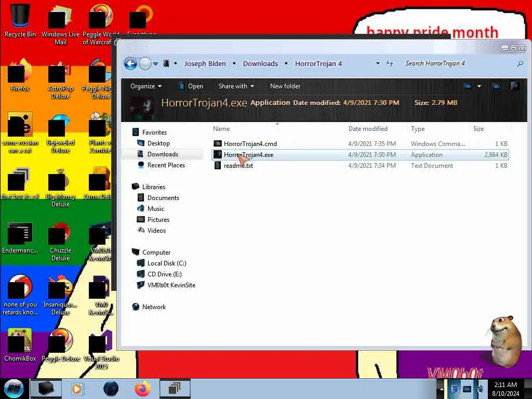Toggle the preview pane icon
Viewport: 532px width, 399px height.
(496, 86)
